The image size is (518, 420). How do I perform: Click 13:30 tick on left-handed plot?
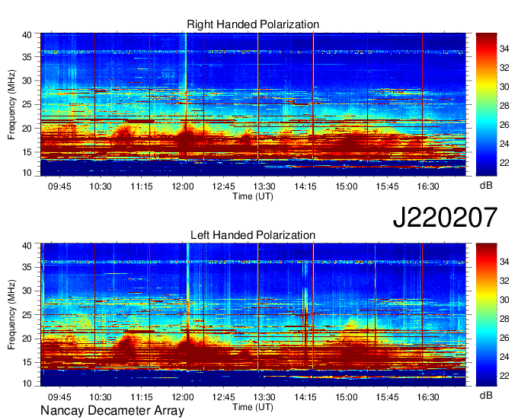(264, 396)
